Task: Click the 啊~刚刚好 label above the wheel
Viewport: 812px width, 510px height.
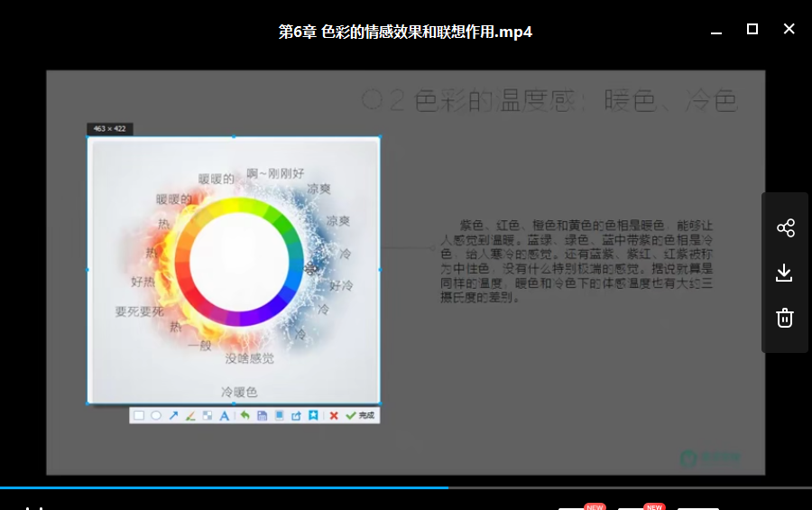Action: tap(275, 173)
